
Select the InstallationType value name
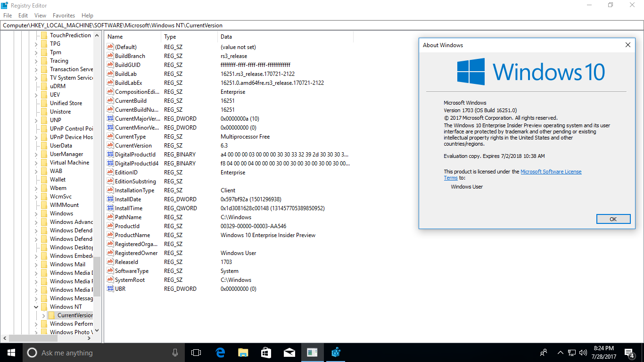pyautogui.click(x=134, y=190)
